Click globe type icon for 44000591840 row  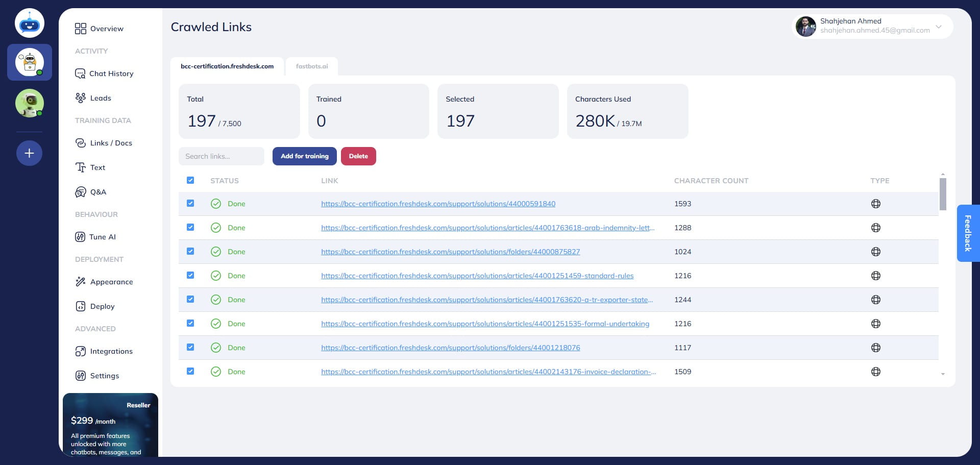(876, 204)
